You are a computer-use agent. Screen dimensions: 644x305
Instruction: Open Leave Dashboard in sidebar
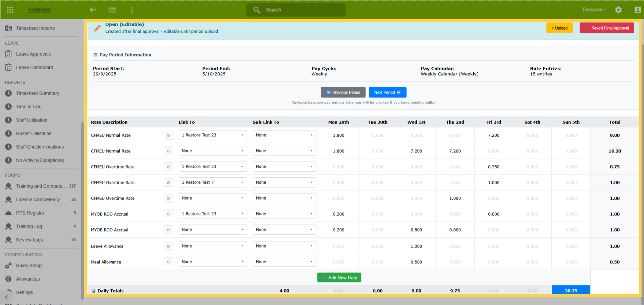[x=34, y=68]
